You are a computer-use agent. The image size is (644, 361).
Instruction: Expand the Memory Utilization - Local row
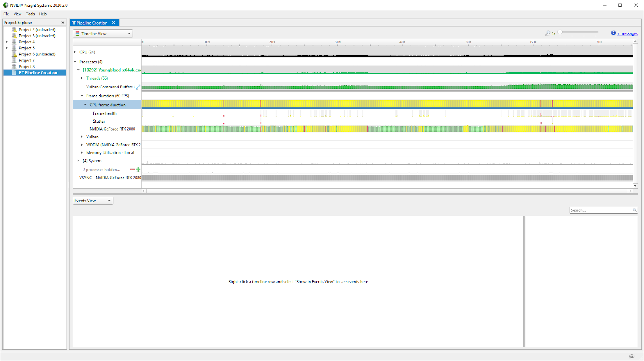pyautogui.click(x=82, y=153)
